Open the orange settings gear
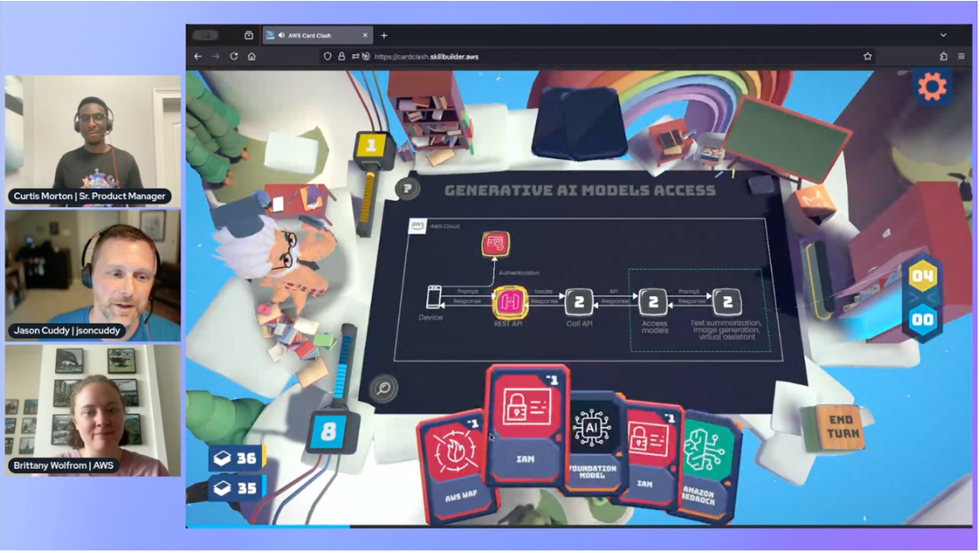The image size is (980, 553). click(x=931, y=86)
